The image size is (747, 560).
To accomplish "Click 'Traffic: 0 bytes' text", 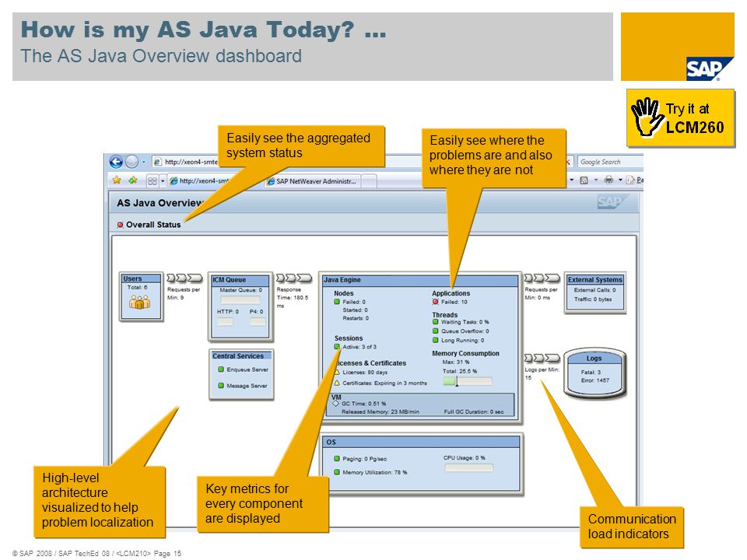I will pos(593,299).
